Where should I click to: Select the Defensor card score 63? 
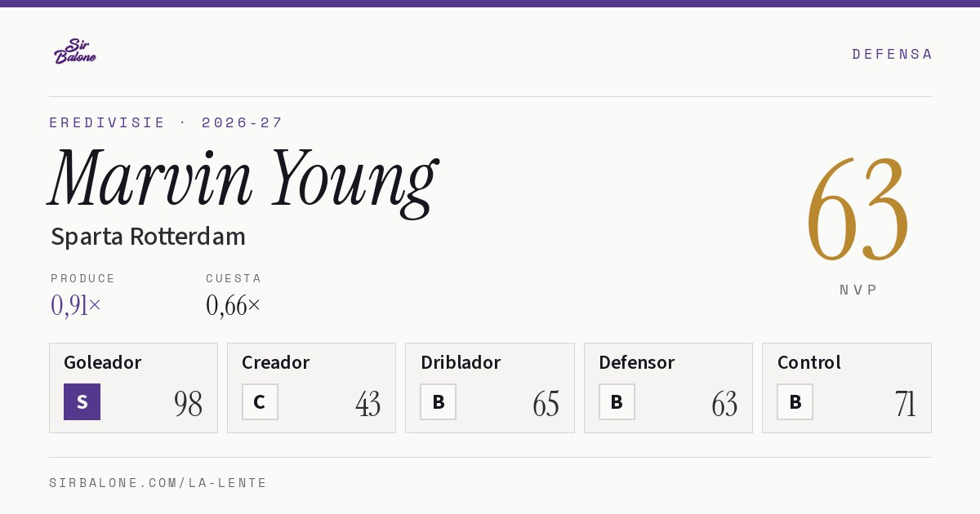click(x=724, y=404)
